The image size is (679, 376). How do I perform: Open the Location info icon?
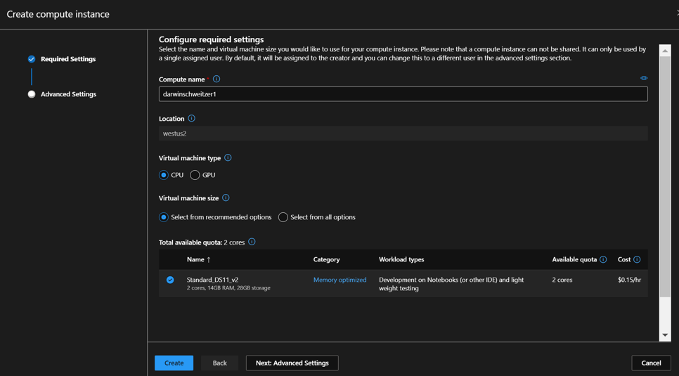tap(191, 118)
